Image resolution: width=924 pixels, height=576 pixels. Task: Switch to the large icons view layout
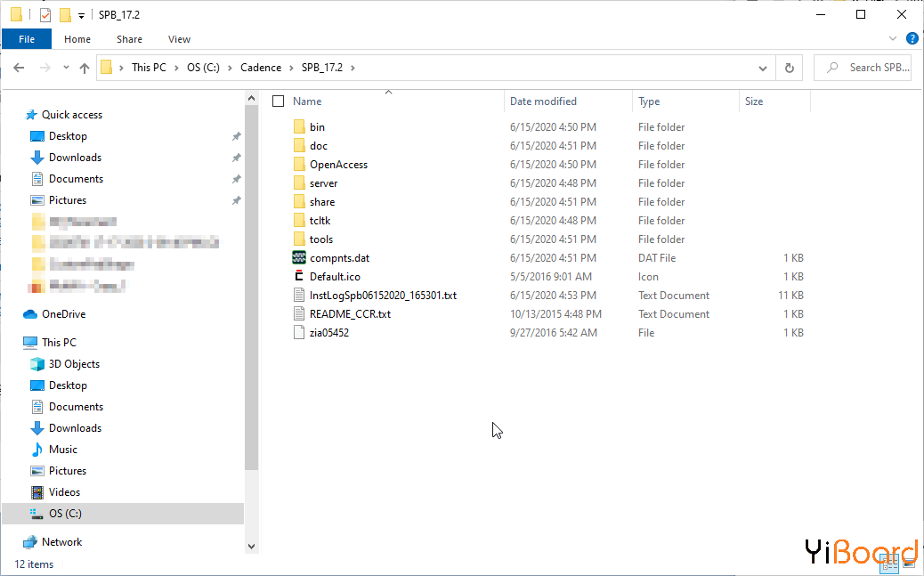tap(909, 564)
